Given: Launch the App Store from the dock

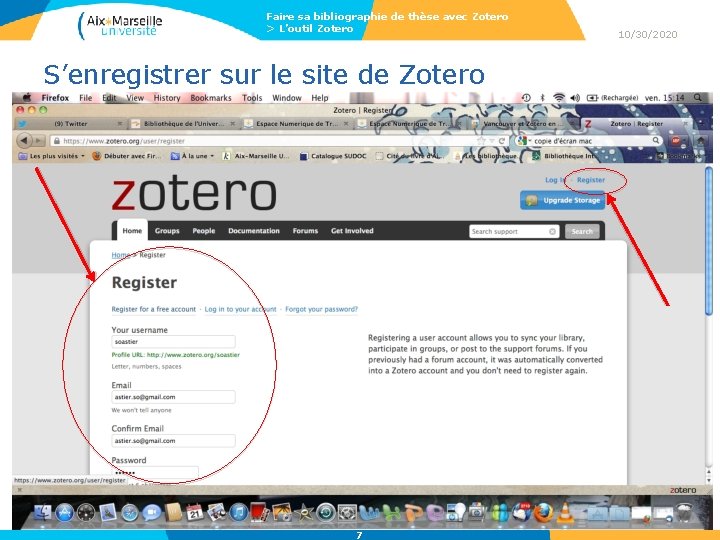Looking at the screenshot, I should pyautogui.click(x=64, y=512).
